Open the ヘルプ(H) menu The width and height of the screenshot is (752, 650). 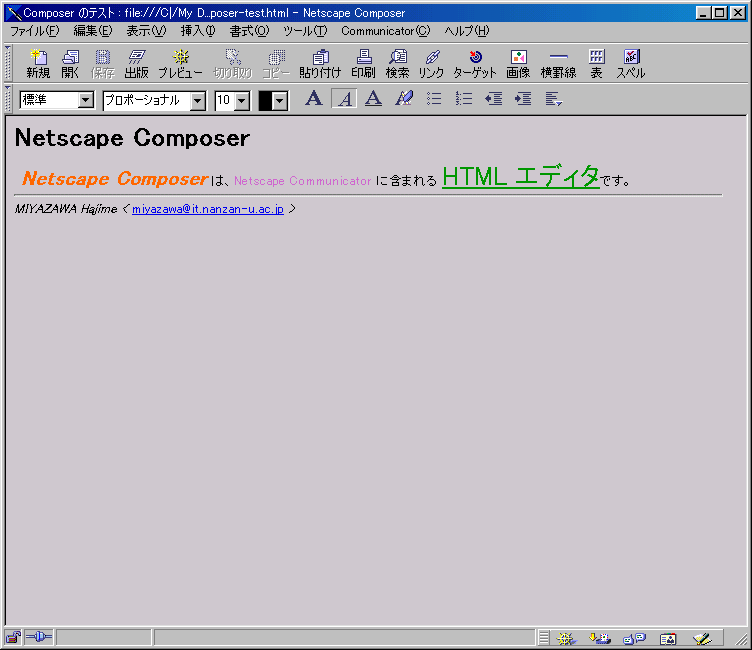(467, 31)
